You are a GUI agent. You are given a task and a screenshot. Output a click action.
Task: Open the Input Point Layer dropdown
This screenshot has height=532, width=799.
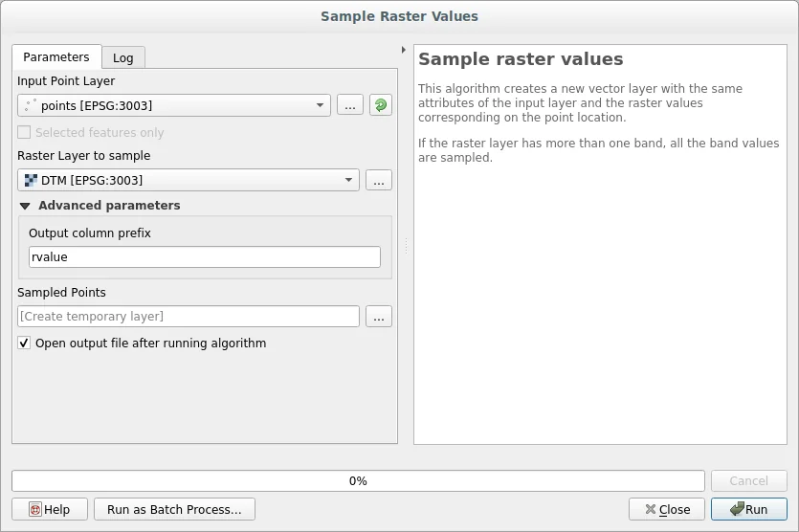tap(174, 106)
